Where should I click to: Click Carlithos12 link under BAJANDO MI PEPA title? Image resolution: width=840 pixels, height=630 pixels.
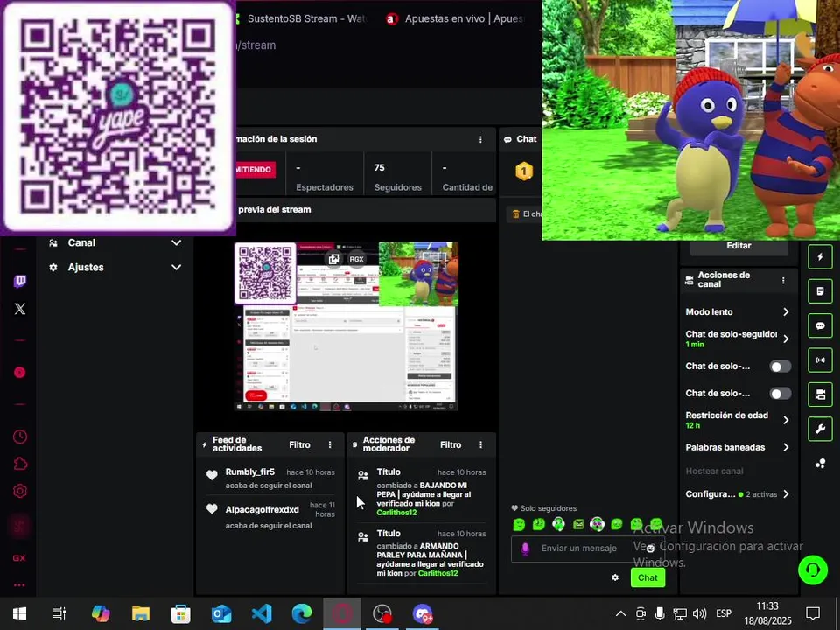pyautogui.click(x=396, y=513)
